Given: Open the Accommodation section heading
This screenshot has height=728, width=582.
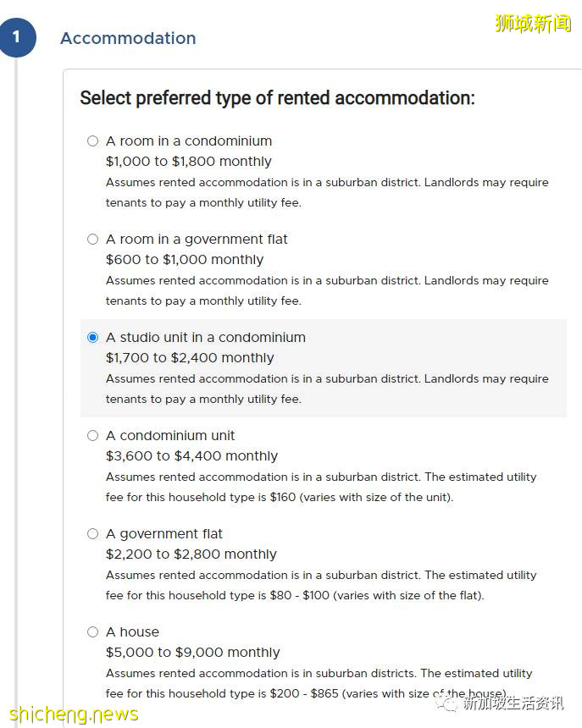Looking at the screenshot, I should (128, 38).
